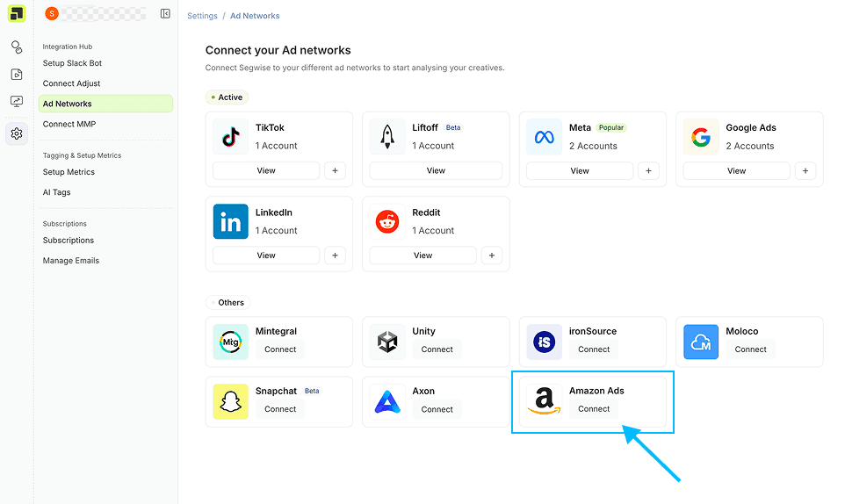Connect Moloco network
845x504 pixels.
751,349
